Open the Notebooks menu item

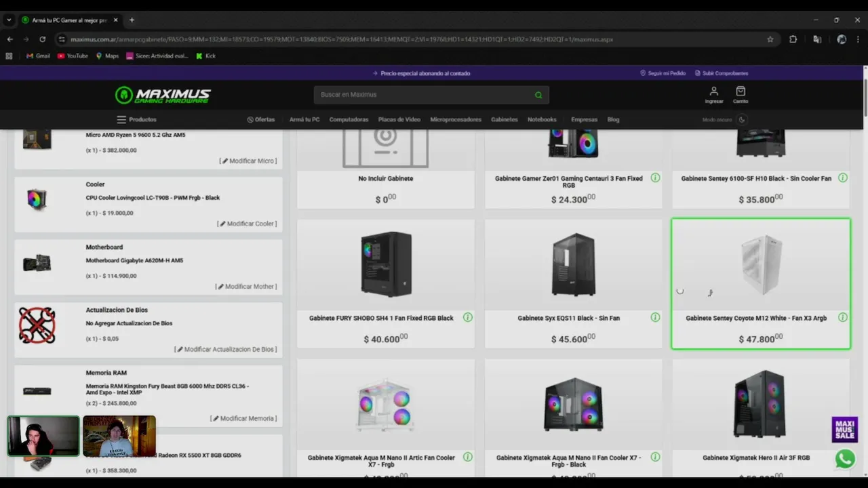pyautogui.click(x=542, y=120)
